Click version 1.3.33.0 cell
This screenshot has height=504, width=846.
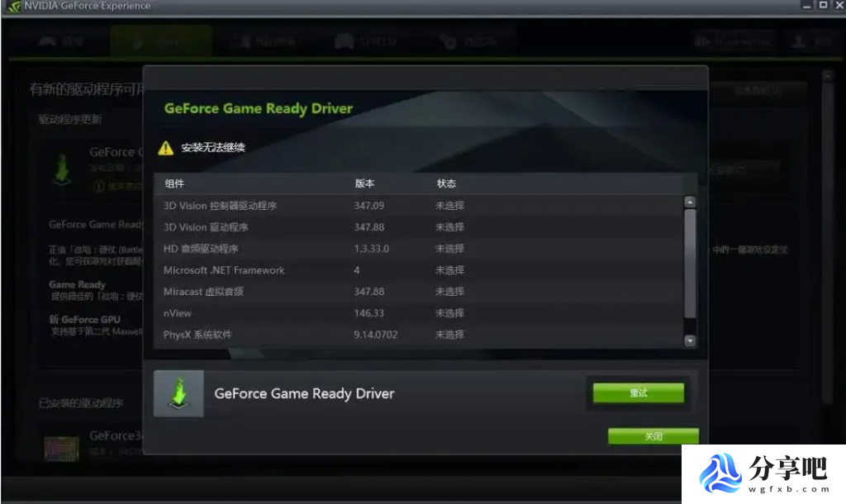click(371, 249)
